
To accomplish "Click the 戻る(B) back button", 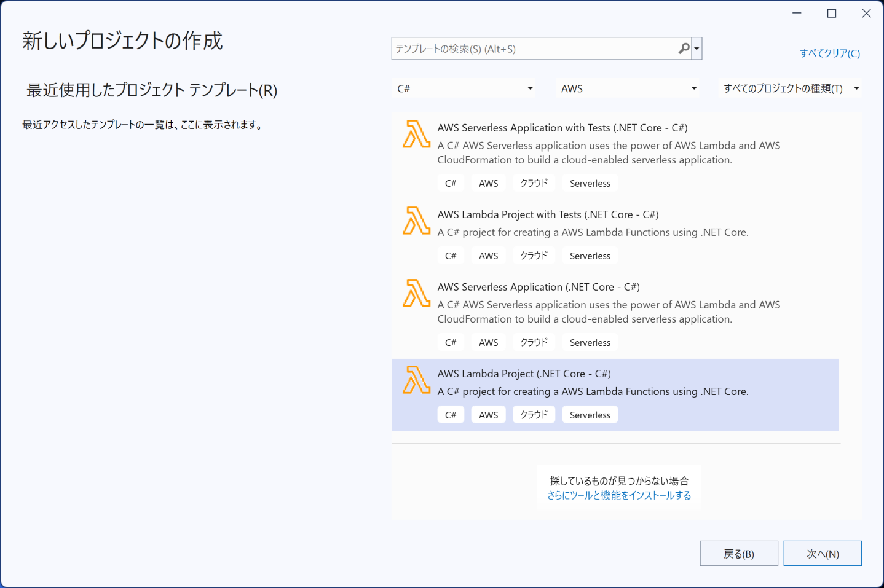I will (x=739, y=554).
